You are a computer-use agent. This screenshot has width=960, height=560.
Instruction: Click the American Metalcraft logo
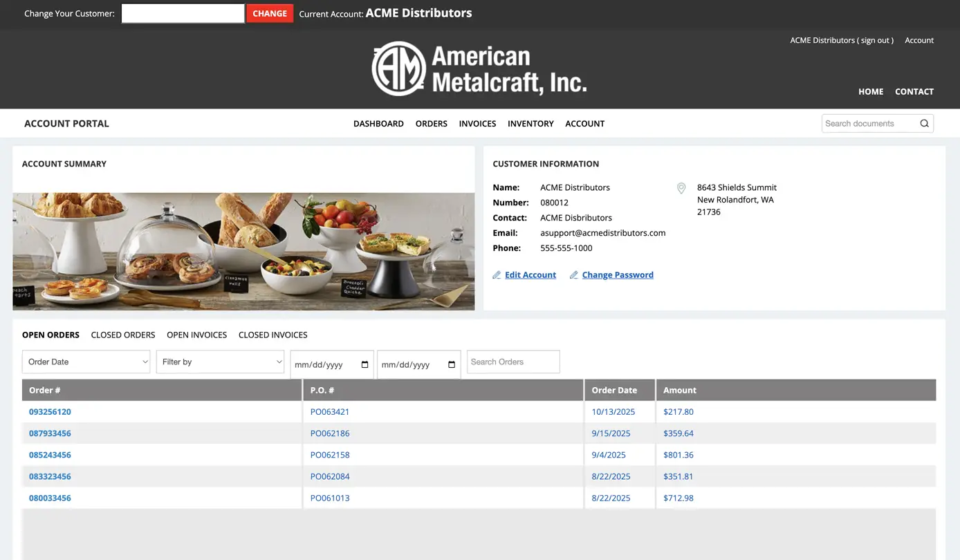[479, 68]
